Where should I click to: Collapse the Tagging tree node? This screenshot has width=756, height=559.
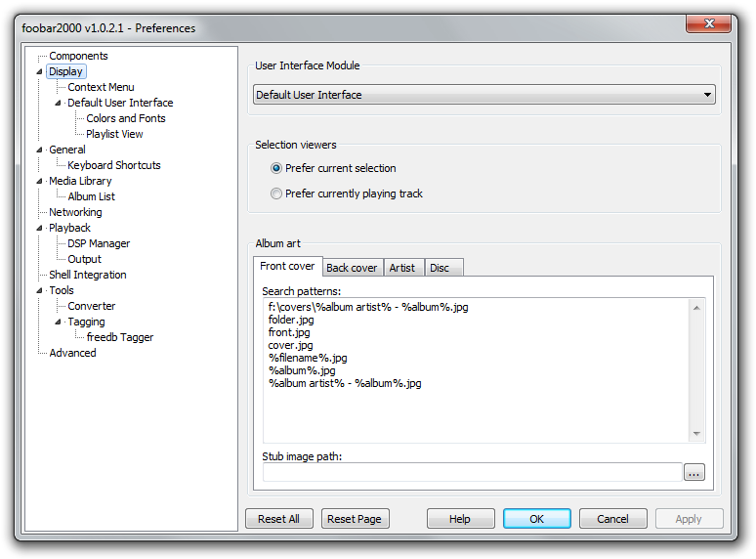coord(58,322)
